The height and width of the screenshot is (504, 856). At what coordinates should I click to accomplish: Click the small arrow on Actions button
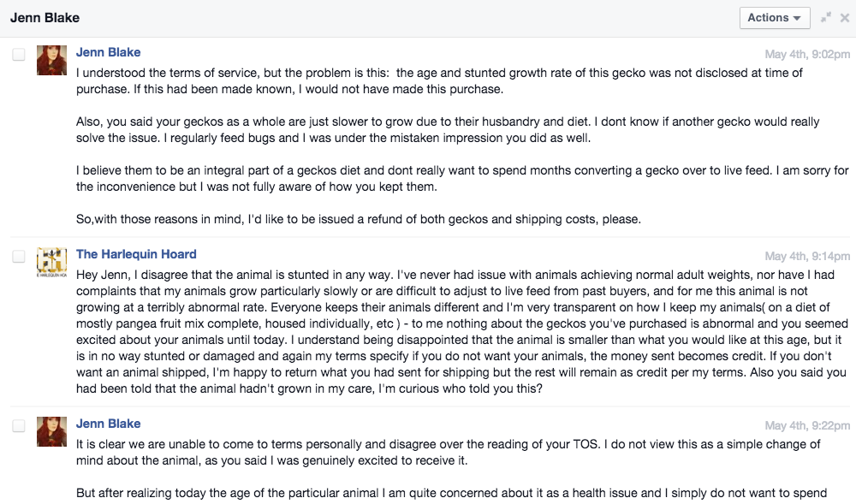coord(797,19)
